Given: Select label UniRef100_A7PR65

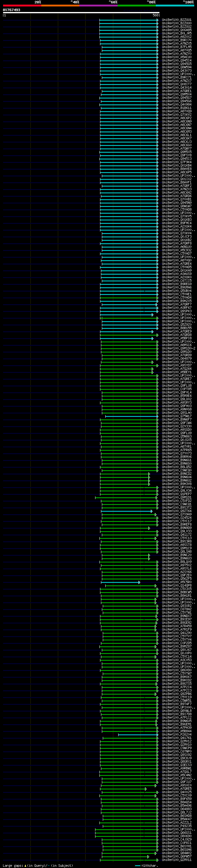Looking at the screenshot, I should pyautogui.click(x=176, y=450).
